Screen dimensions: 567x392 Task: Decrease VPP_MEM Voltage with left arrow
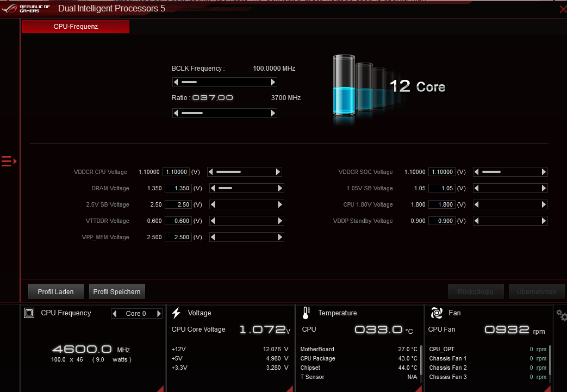point(213,237)
